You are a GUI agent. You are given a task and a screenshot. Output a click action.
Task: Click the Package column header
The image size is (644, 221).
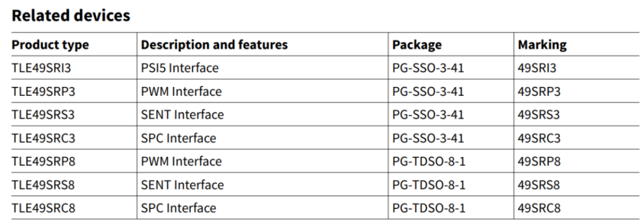tap(417, 45)
